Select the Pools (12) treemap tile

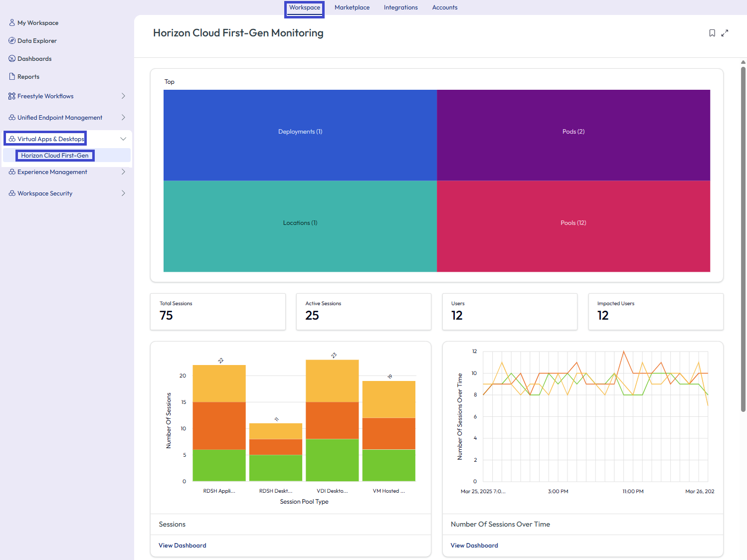click(573, 226)
